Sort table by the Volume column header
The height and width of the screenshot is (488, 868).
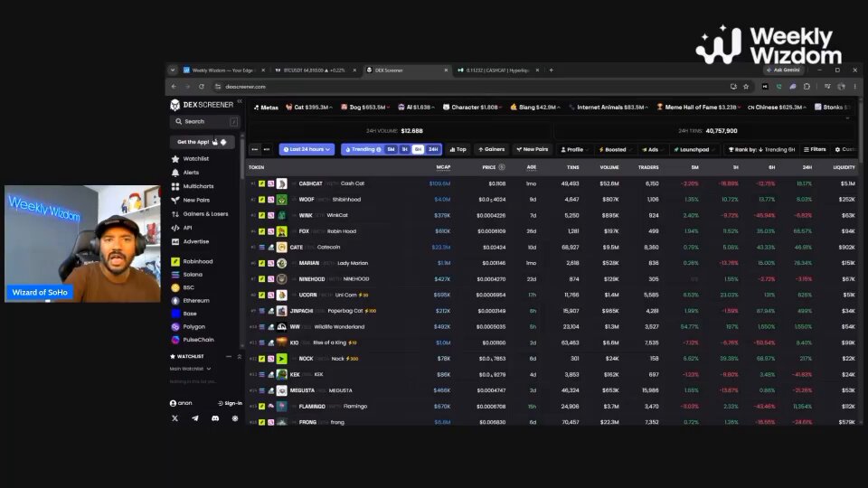(609, 167)
